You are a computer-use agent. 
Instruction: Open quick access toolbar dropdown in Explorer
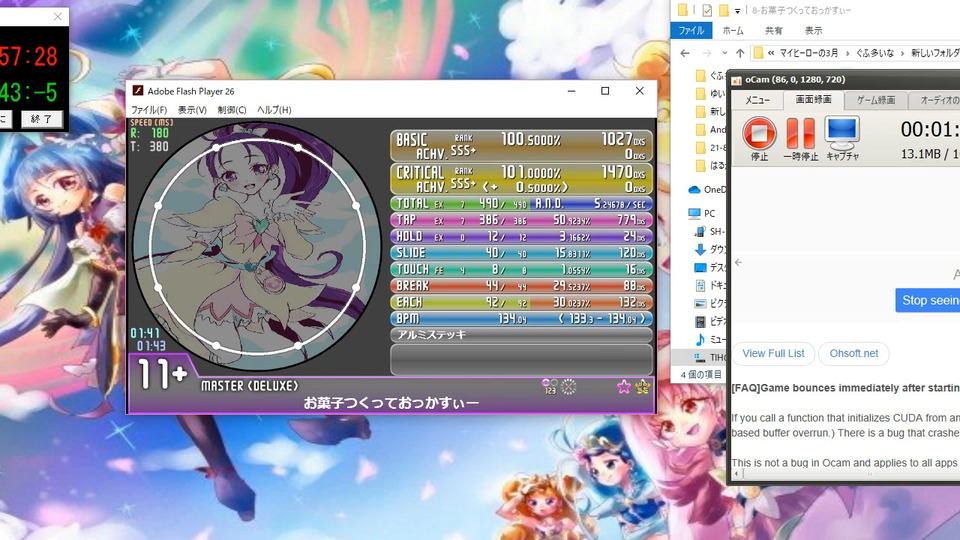click(x=737, y=10)
